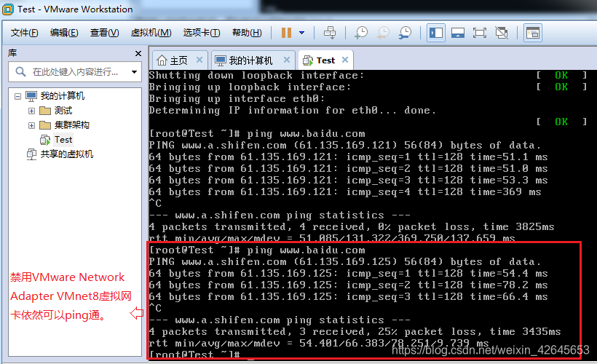Click the 'icmp_seq=4 ttl=128 time=369 ms' line
The width and height of the screenshot is (597, 364).
point(345,191)
